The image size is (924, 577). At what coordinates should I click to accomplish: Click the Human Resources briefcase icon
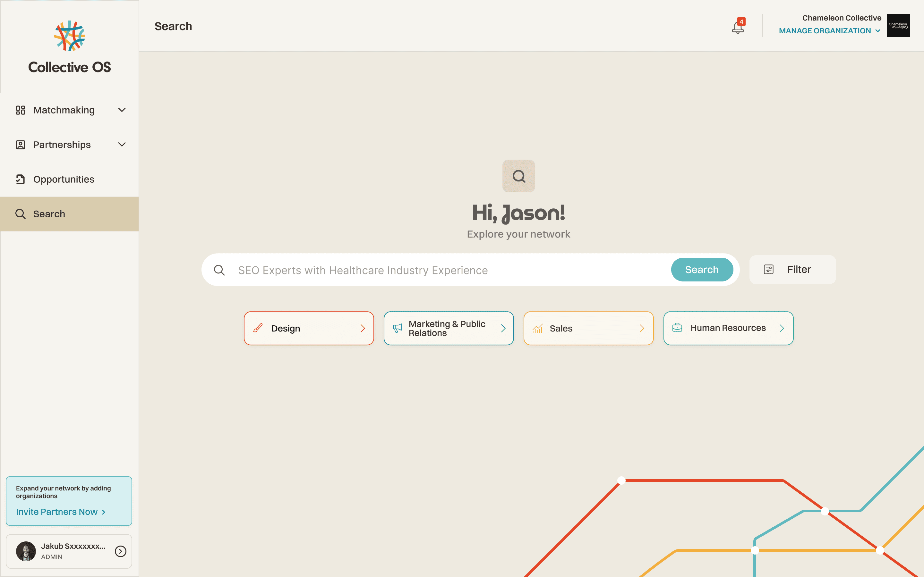[x=677, y=327]
